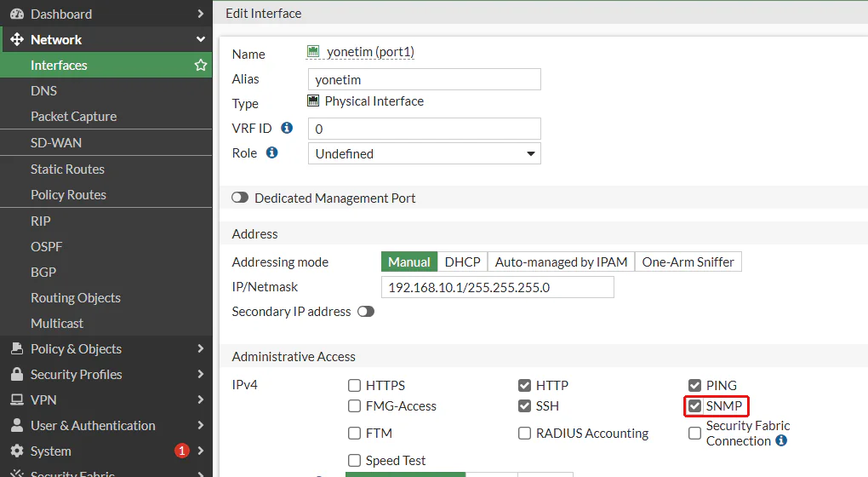Image resolution: width=868 pixels, height=477 pixels.
Task: Click the yonetim (port1) name link
Action: tap(370, 51)
